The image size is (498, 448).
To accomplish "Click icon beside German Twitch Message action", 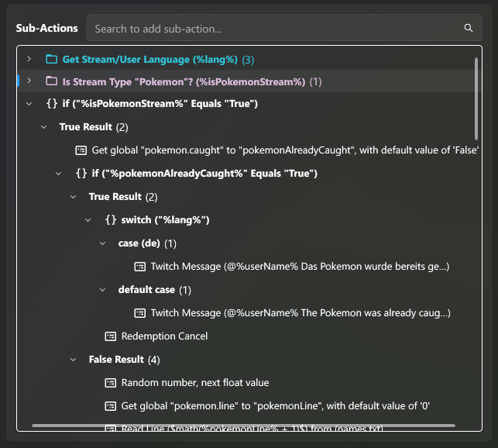I will pyautogui.click(x=140, y=267).
